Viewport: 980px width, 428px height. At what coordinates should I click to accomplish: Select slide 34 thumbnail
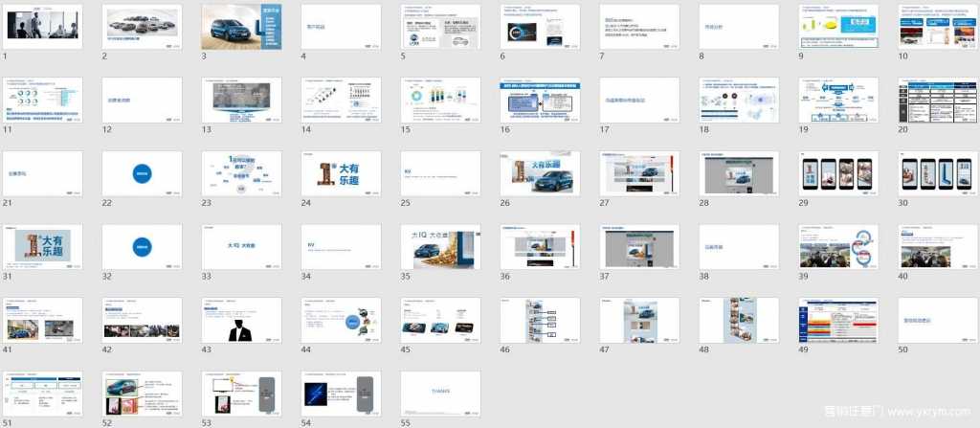coord(341,247)
